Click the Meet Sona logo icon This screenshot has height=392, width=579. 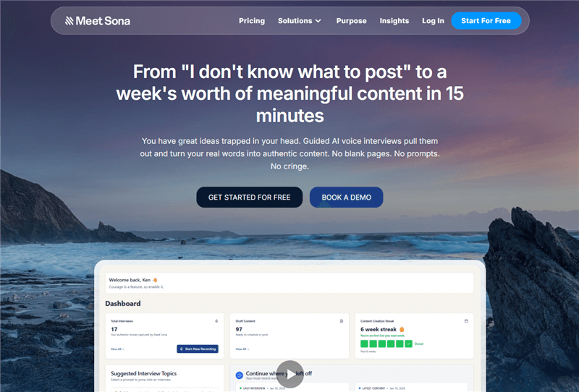pyautogui.click(x=69, y=21)
